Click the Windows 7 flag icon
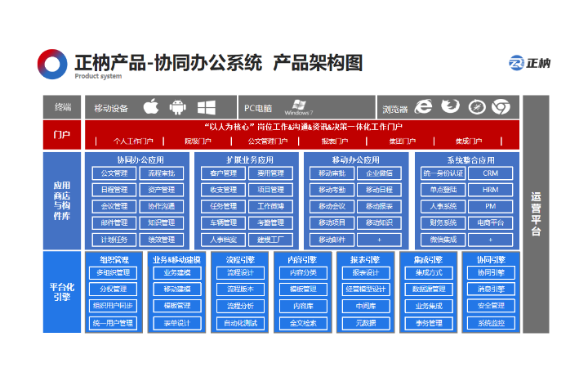This screenshot has height=368, width=588. coord(299,105)
